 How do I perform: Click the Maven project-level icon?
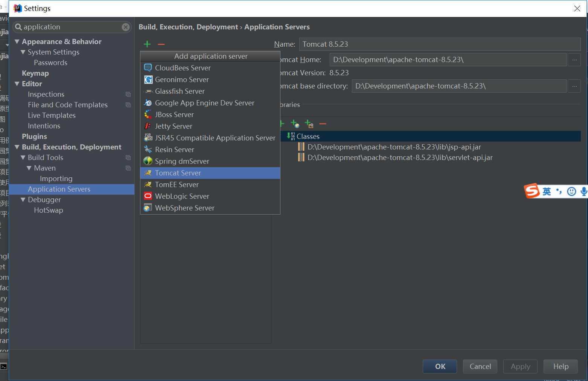(128, 168)
